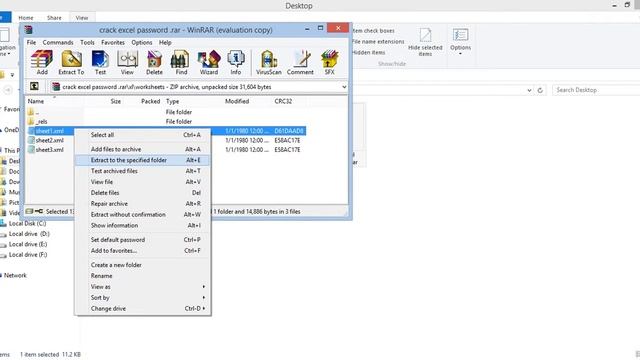Click the VirusScan toolbar icon
The width and height of the screenshot is (640, 360).
268,62
